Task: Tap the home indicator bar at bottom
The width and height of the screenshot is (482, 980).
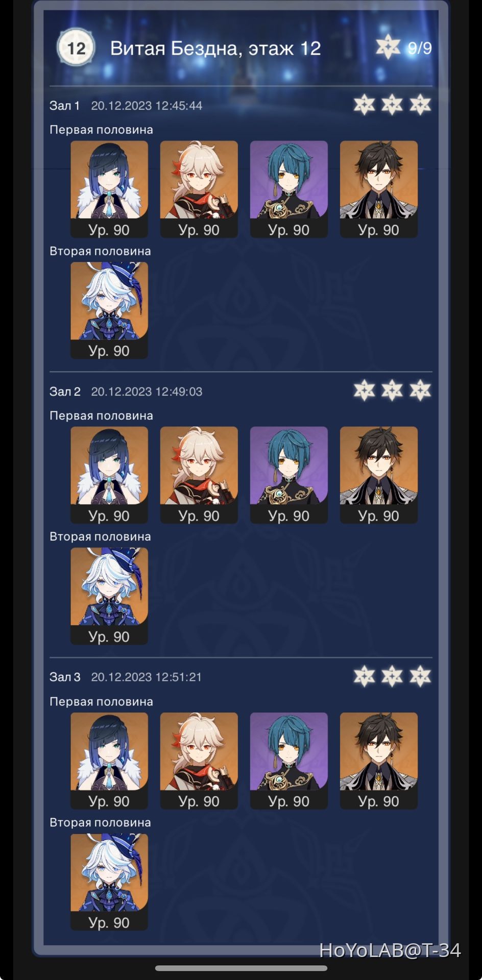Action: pyautogui.click(x=241, y=968)
